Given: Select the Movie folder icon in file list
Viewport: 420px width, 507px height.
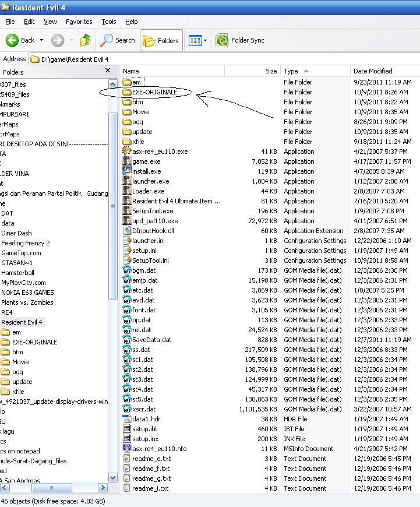Looking at the screenshot, I should (x=127, y=112).
